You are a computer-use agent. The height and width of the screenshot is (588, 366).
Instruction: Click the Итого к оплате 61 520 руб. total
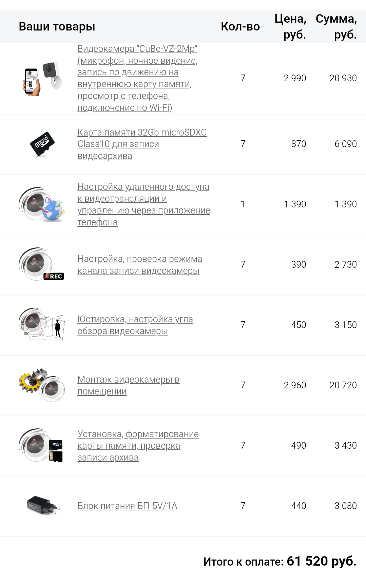[280, 561]
